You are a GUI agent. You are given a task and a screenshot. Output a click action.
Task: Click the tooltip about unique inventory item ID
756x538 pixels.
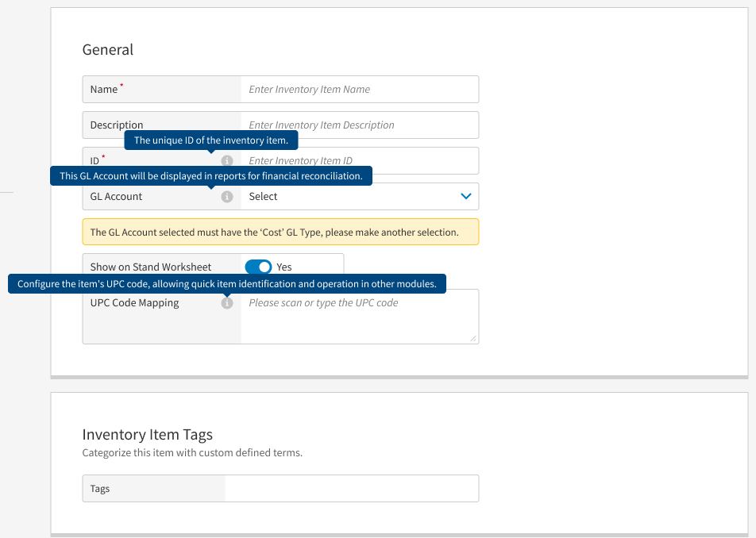tap(210, 140)
